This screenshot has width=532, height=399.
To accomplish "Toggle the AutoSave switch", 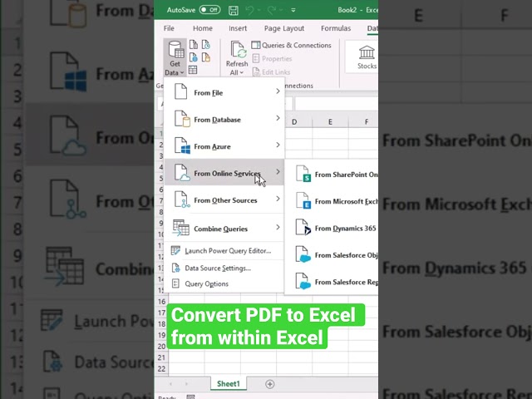I will pos(209,10).
